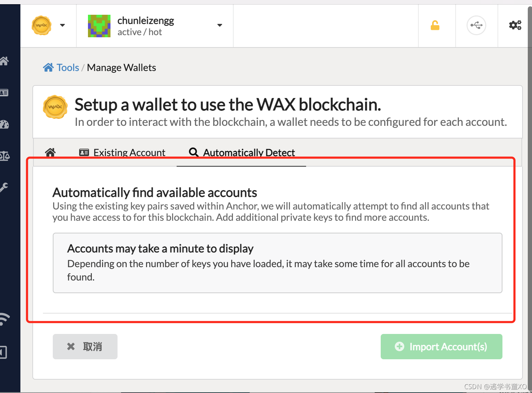Open the settings gears icon
Viewport: 532px width, 393px height.
(x=515, y=25)
